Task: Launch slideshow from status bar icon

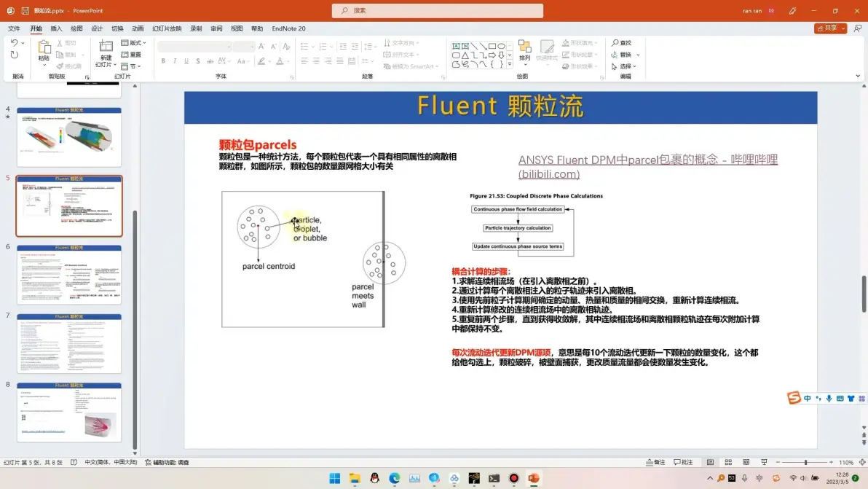Action: pos(764,462)
